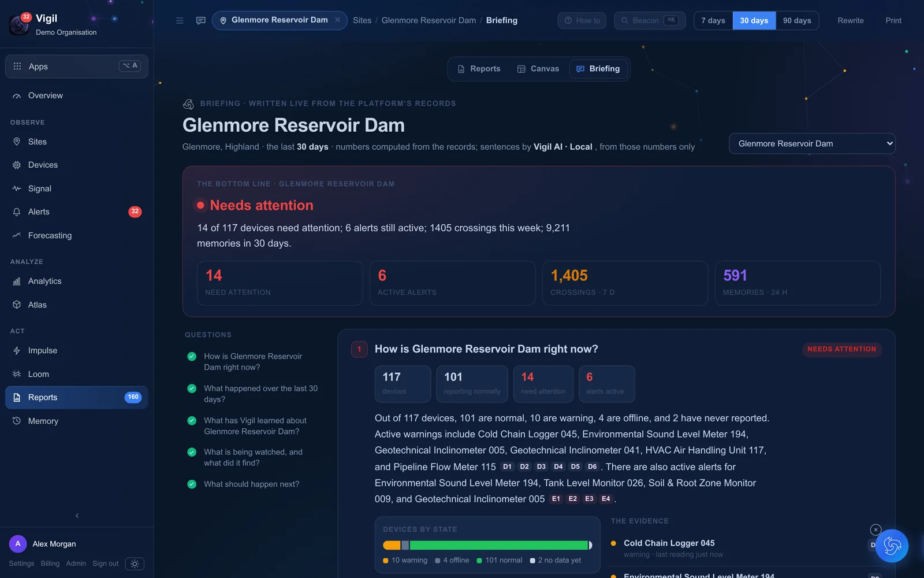Click the Reports document icon in sidebar
The image size is (924, 578).
[17, 398]
